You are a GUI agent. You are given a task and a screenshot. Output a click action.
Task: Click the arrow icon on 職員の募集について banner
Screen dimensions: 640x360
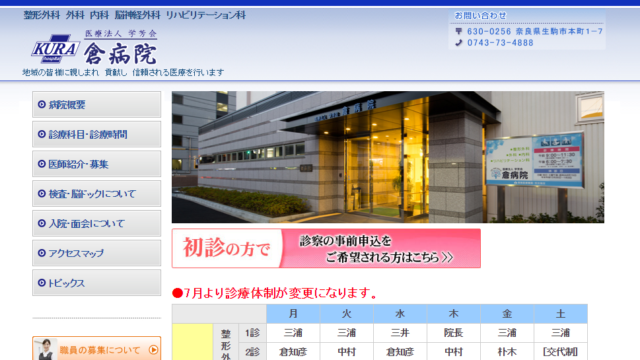pos(153,350)
